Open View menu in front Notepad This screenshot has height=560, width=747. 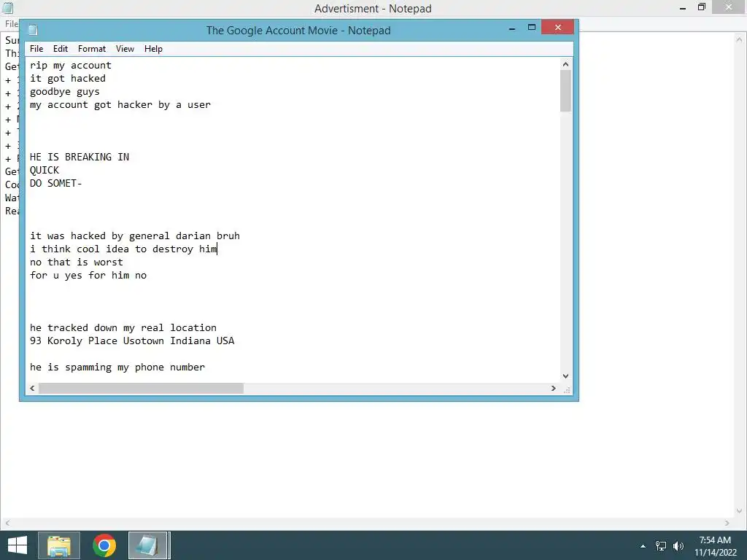pyautogui.click(x=125, y=49)
